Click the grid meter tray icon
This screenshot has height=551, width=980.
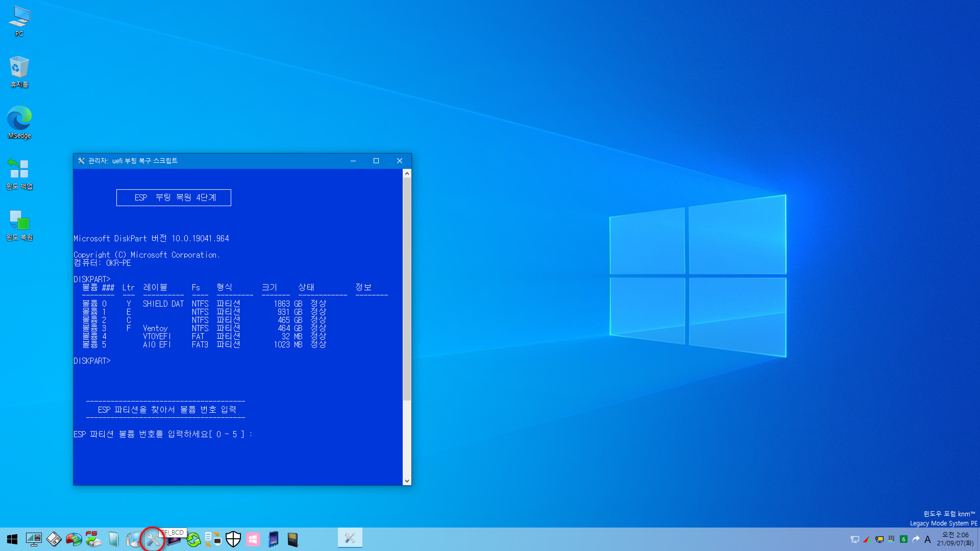(892, 539)
